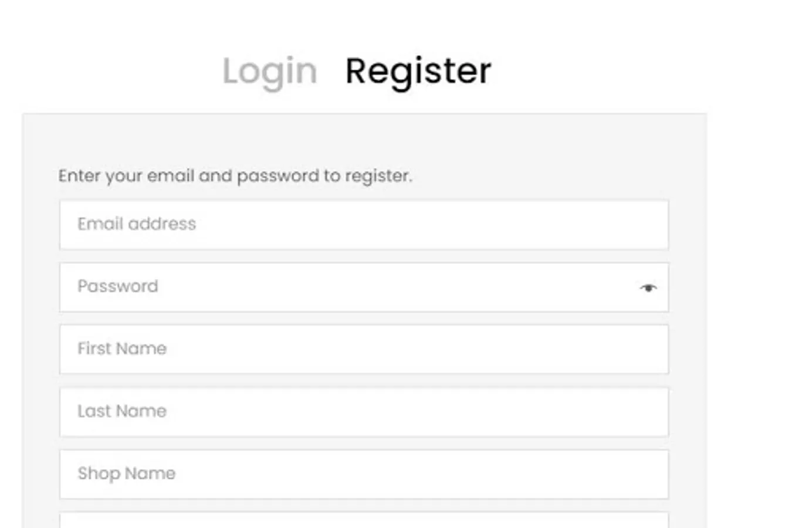
Task: Click the 'First Name' placeholder text
Action: click(x=122, y=348)
